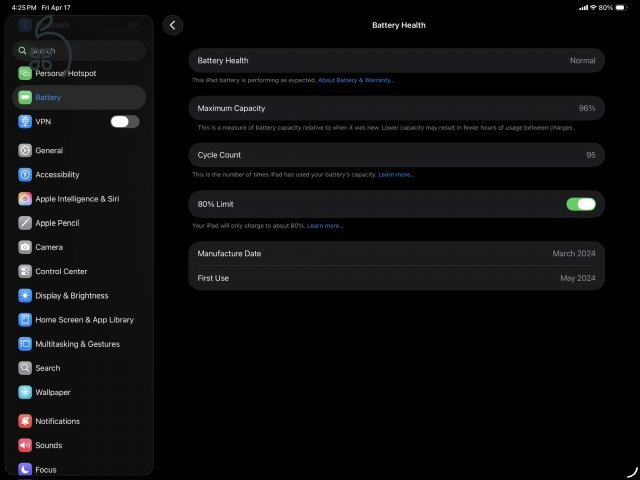Select the Manufacture Date row
640x480 pixels.
point(396,253)
